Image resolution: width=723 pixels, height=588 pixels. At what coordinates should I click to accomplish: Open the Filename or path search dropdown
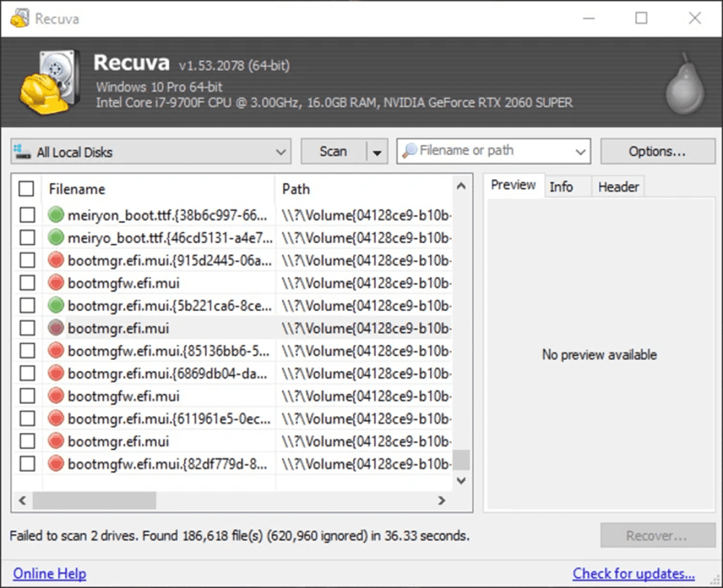tap(580, 151)
